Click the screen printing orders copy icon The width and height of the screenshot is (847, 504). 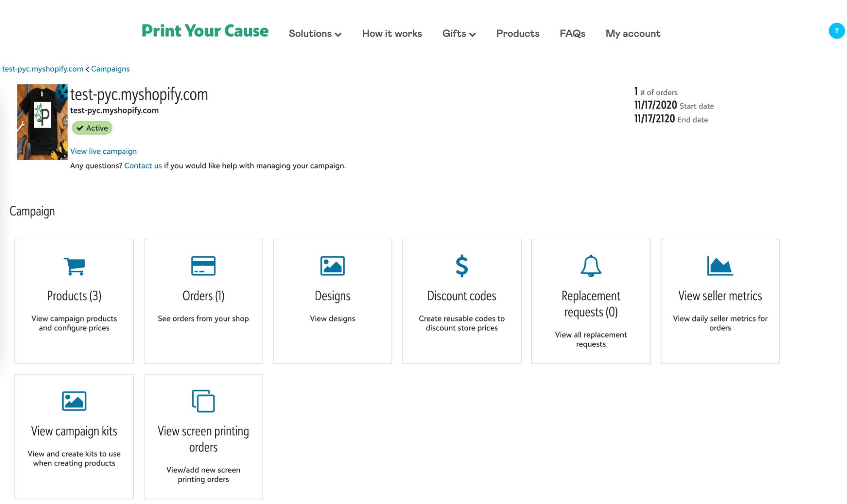pyautogui.click(x=203, y=401)
